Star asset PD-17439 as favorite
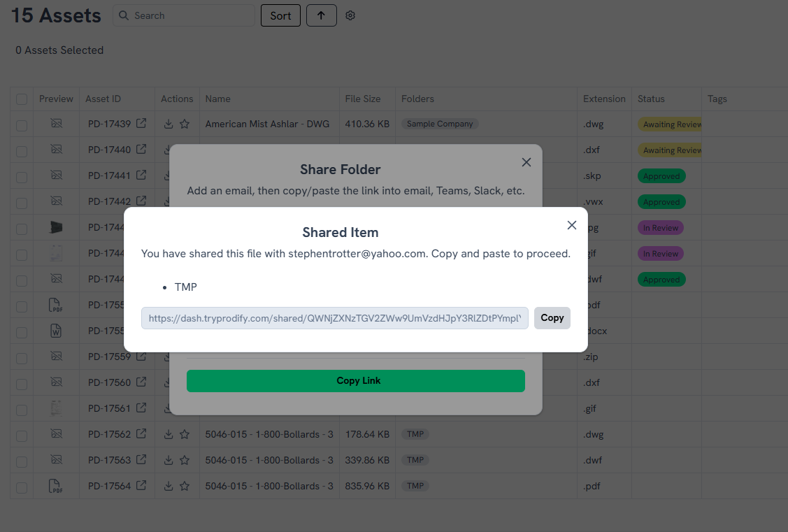 coord(185,124)
